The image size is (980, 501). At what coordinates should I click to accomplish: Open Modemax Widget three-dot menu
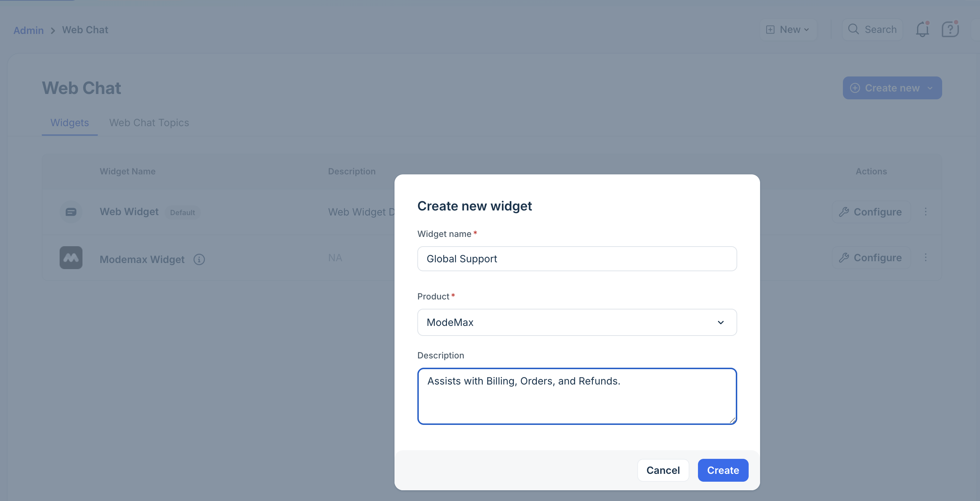(926, 258)
